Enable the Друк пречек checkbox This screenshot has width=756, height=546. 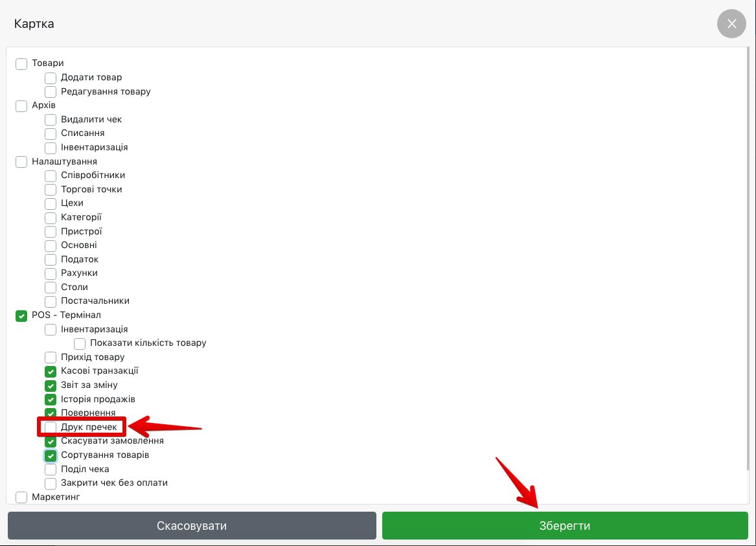[x=51, y=427]
